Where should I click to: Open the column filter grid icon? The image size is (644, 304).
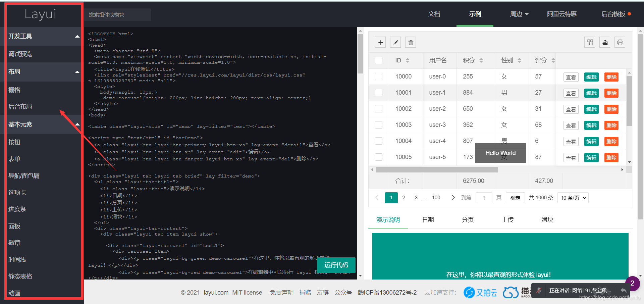pos(590,42)
